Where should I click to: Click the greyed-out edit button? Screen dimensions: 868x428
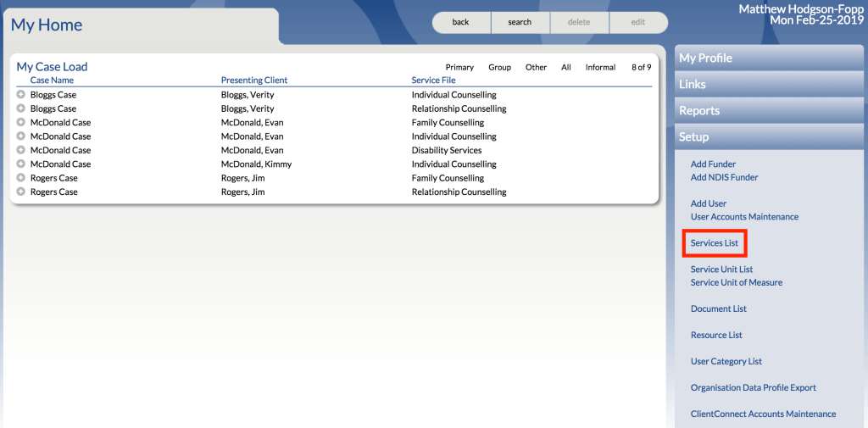click(x=638, y=22)
